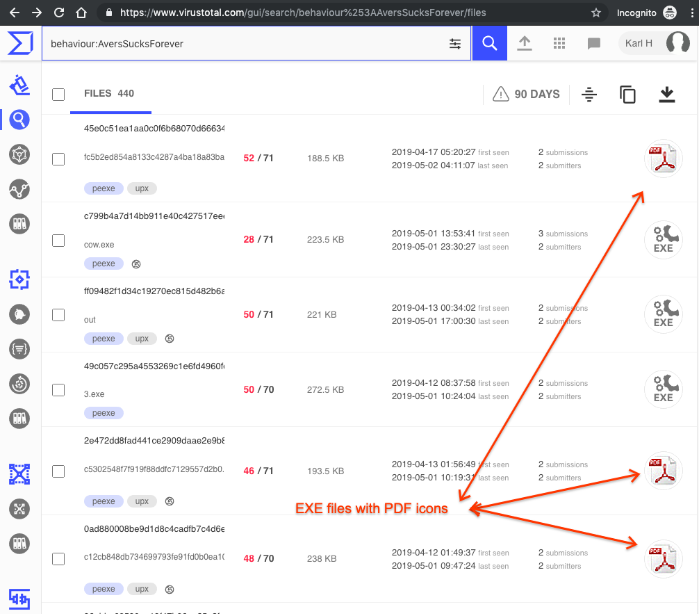This screenshot has height=616, width=699.
Task: Open the sort/filter lines icon
Action: (x=589, y=94)
